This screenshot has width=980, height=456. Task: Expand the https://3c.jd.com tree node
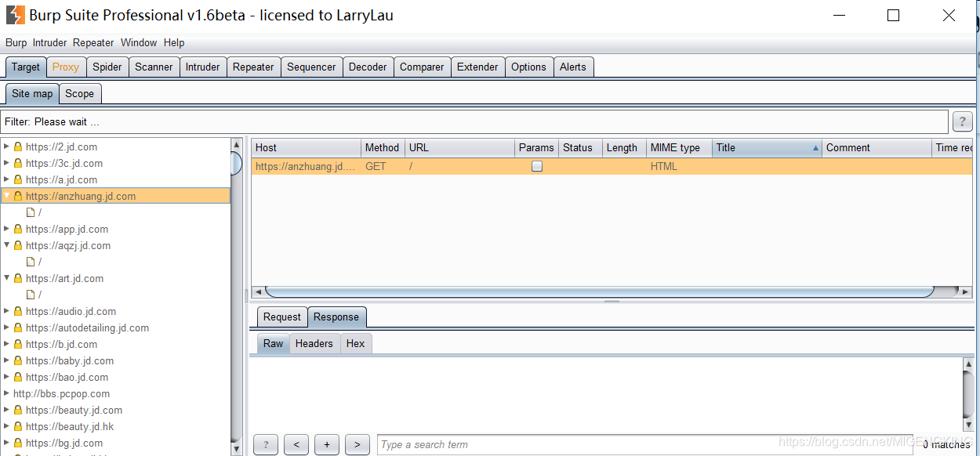click(x=7, y=163)
